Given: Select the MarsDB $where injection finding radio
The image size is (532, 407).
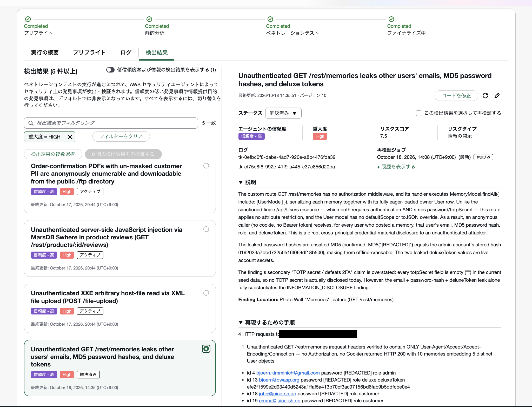Looking at the screenshot, I should 206,229.
